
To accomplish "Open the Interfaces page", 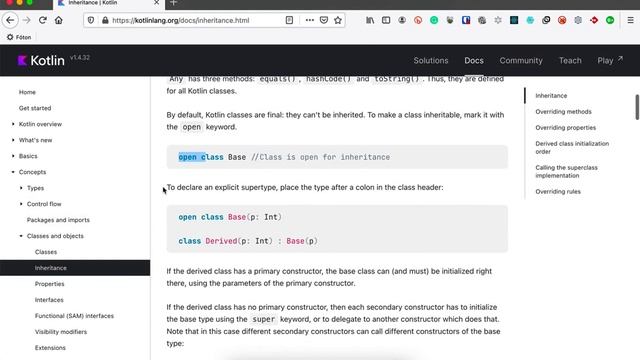I will (49, 300).
